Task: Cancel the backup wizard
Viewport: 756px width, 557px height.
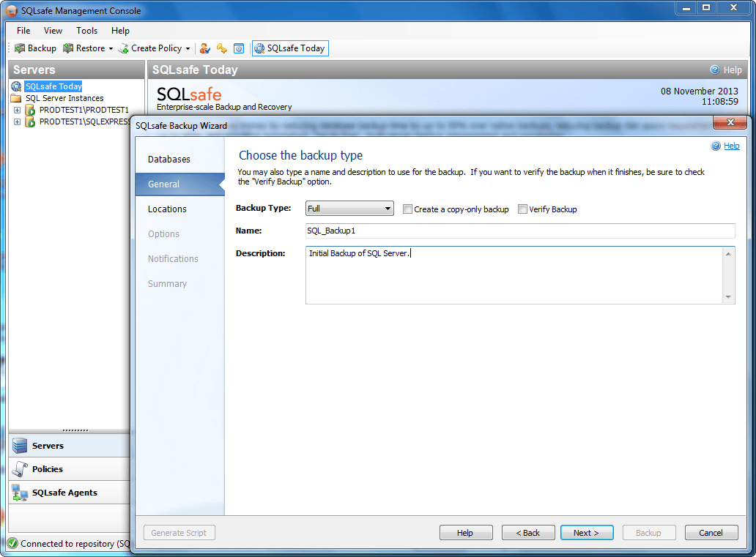Action: [x=711, y=532]
